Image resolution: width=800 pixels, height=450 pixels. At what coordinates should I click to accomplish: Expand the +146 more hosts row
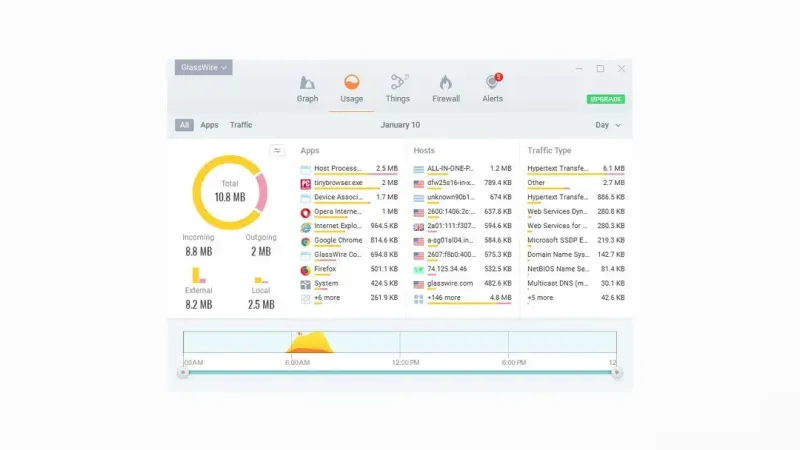pos(462,298)
